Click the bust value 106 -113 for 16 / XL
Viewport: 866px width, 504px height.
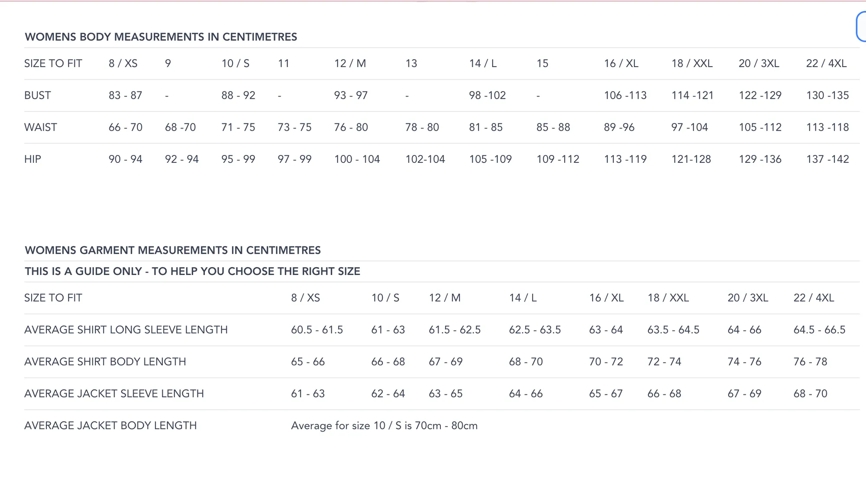pos(625,95)
